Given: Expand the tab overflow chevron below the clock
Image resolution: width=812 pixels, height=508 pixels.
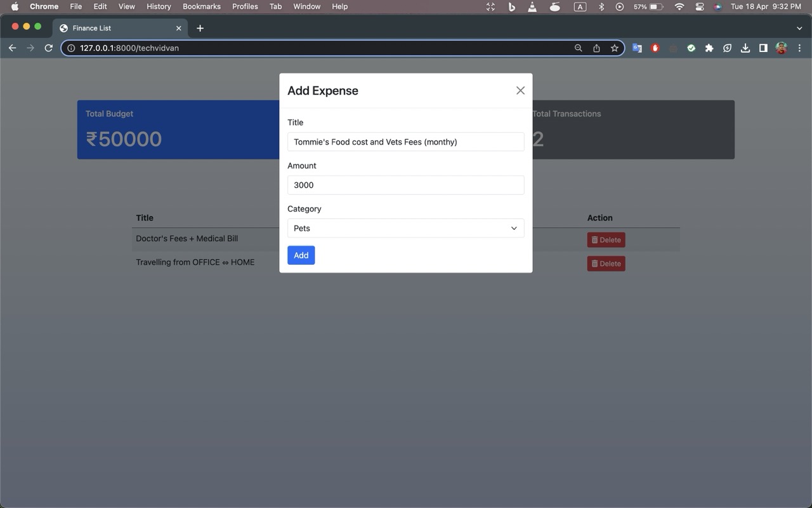Looking at the screenshot, I should pyautogui.click(x=799, y=28).
